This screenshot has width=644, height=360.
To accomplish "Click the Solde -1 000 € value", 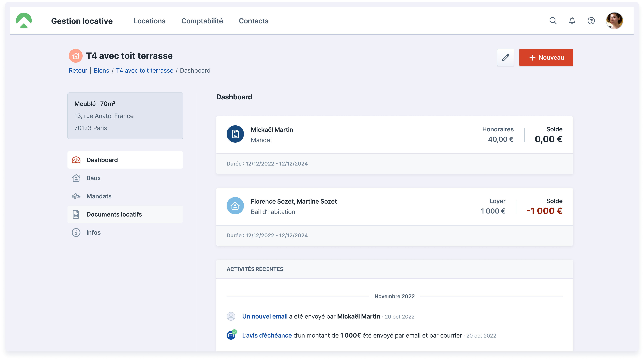I will click(x=545, y=211).
